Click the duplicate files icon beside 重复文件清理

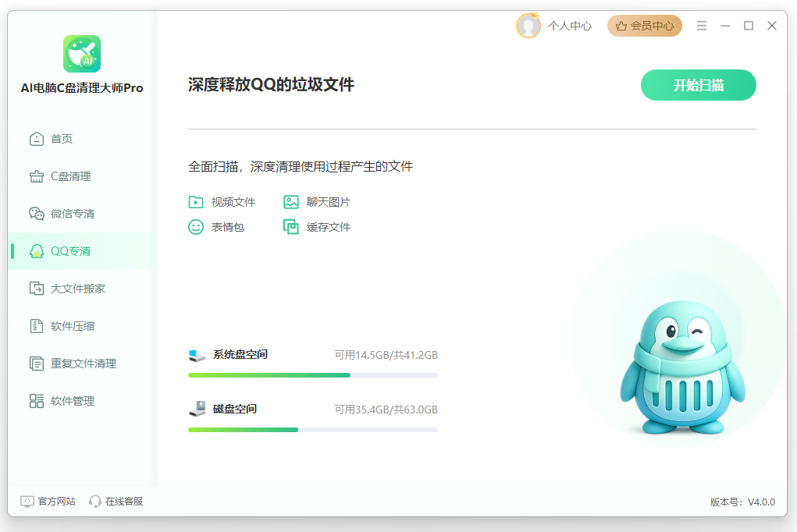pos(37,364)
